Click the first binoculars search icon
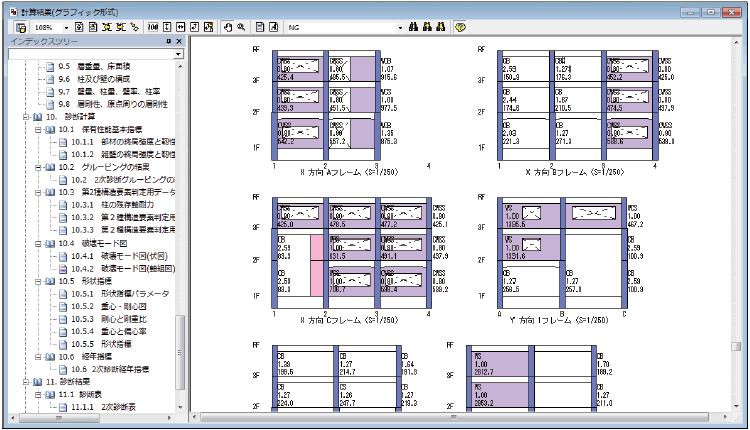The height and width of the screenshot is (430, 750). click(415, 27)
